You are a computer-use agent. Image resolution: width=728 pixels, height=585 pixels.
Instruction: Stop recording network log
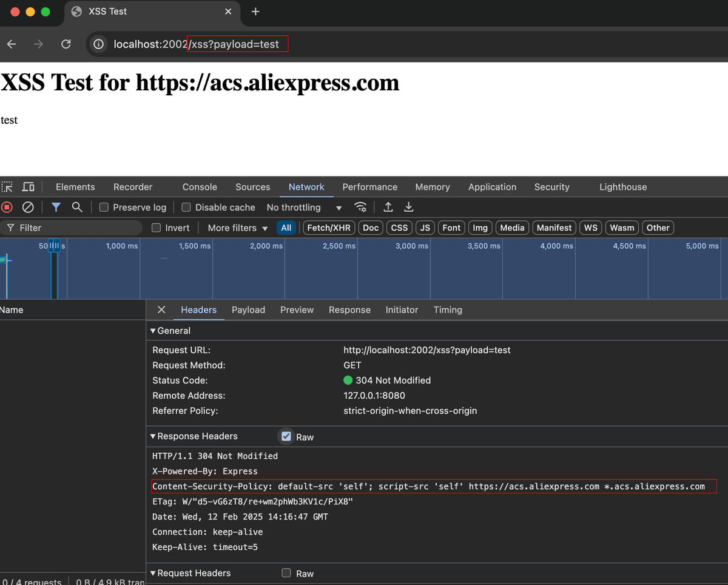coord(6,207)
